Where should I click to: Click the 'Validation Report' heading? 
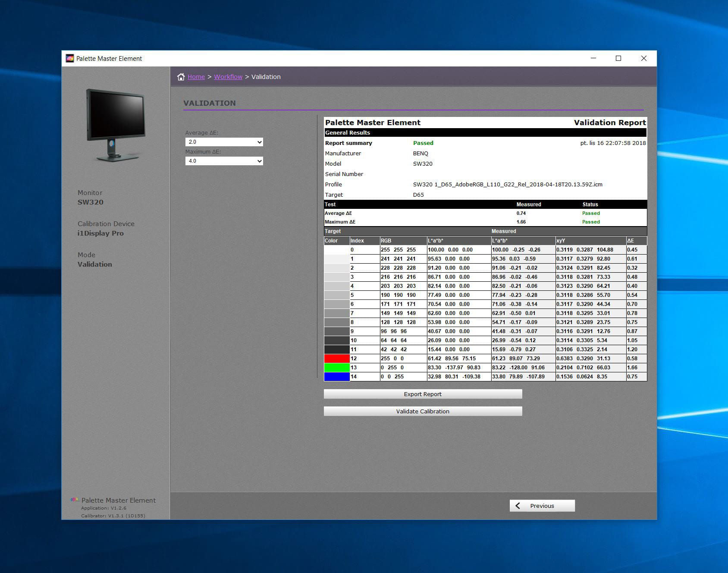click(x=610, y=123)
